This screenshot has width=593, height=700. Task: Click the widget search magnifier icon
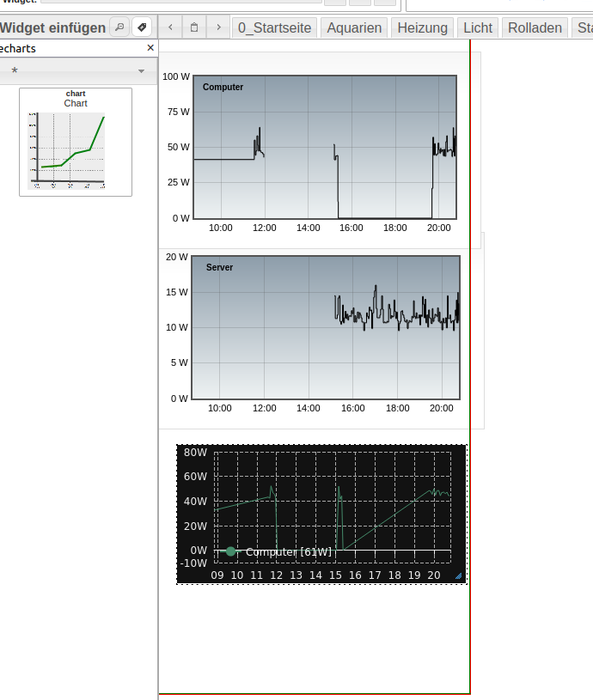tap(119, 27)
